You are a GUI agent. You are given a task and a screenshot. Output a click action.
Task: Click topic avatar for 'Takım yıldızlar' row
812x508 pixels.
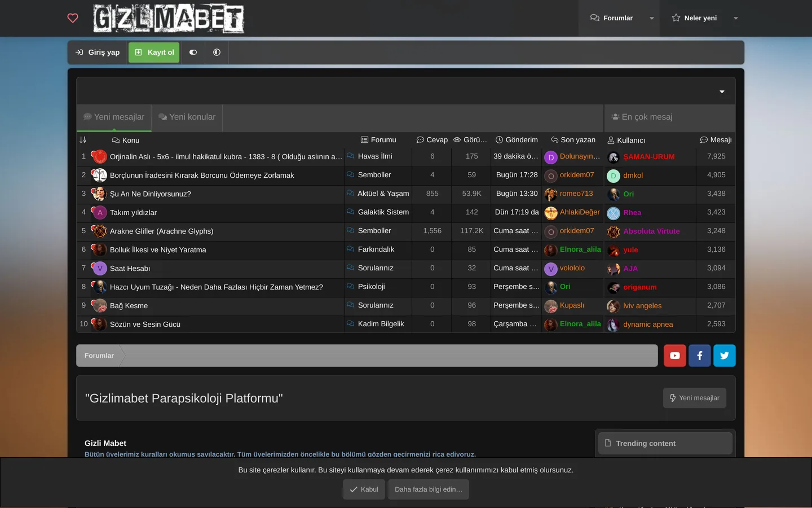pos(99,212)
